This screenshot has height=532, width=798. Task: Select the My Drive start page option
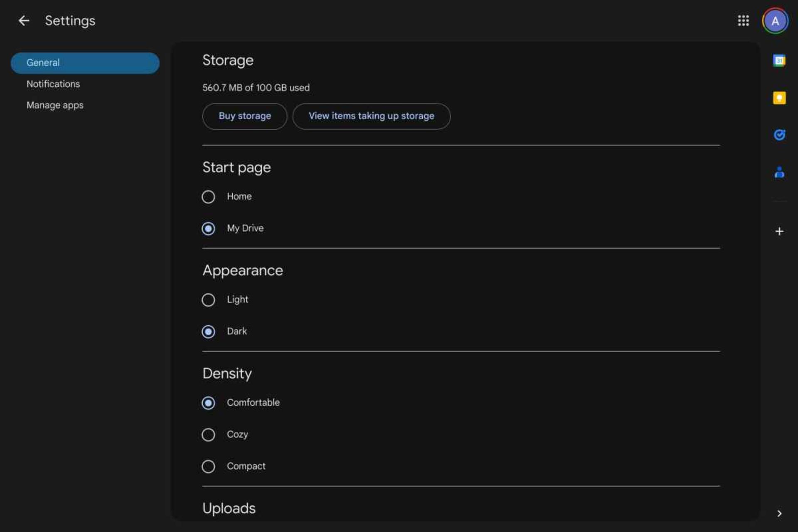pos(208,228)
